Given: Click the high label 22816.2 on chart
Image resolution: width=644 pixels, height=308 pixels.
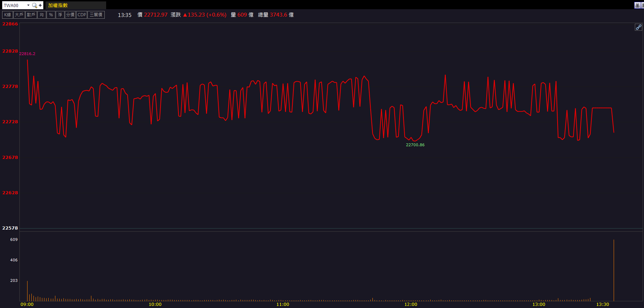Looking at the screenshot, I should 27,54.
